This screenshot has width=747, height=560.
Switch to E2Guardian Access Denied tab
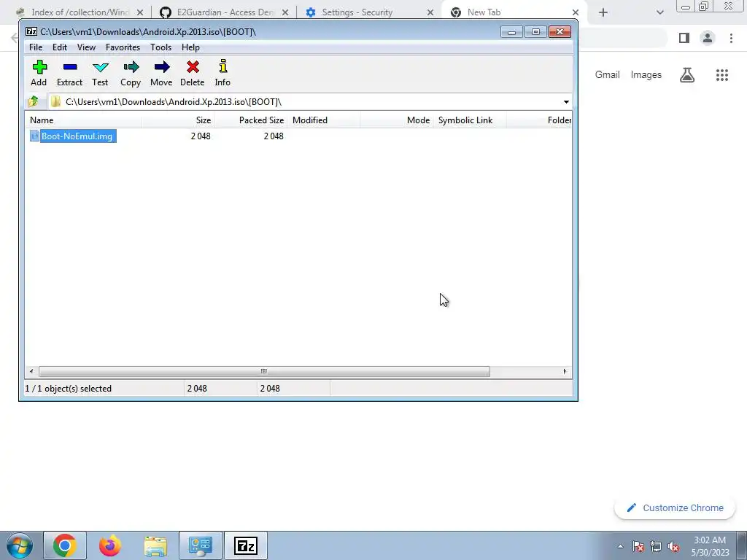pyautogui.click(x=224, y=12)
